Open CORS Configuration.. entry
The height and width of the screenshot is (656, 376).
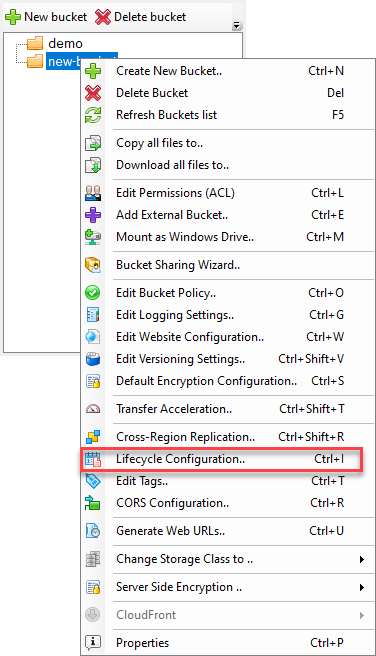[228, 503]
